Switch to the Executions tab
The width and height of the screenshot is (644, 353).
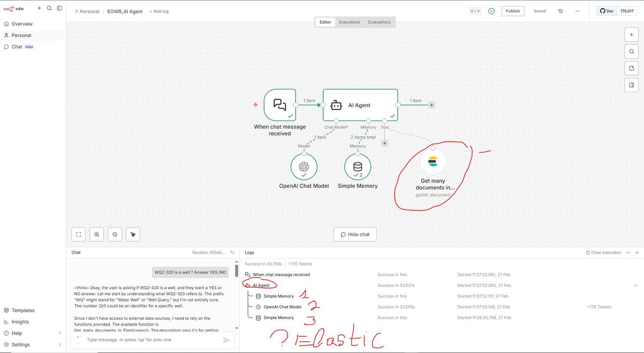coord(349,22)
